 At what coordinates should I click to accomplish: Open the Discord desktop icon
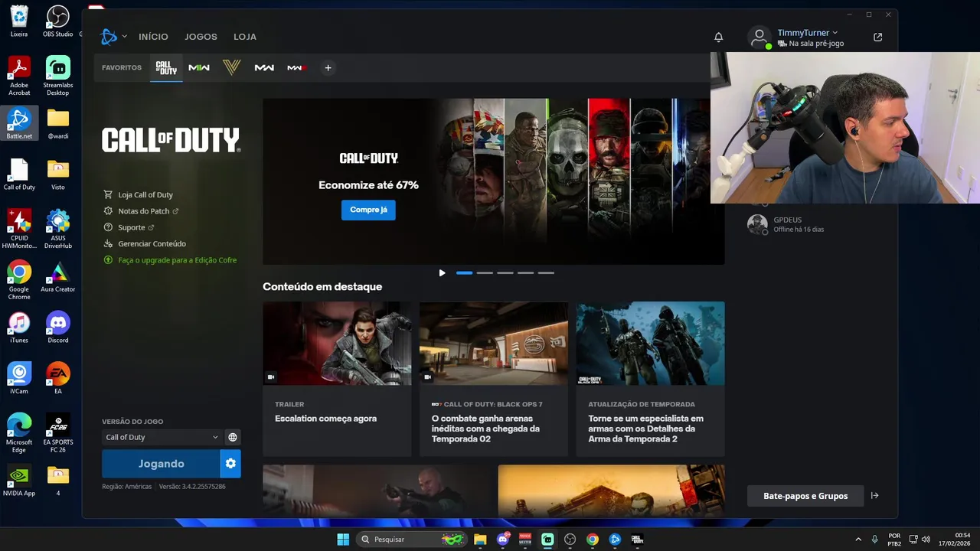click(57, 328)
